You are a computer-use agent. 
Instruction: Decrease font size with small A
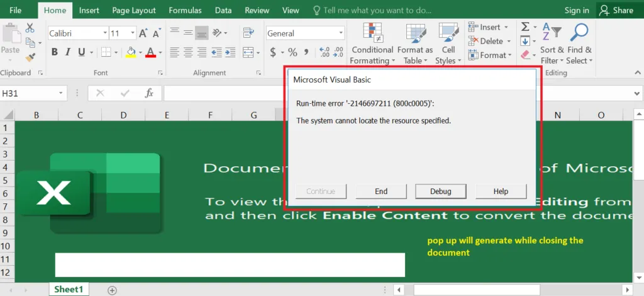pos(156,33)
